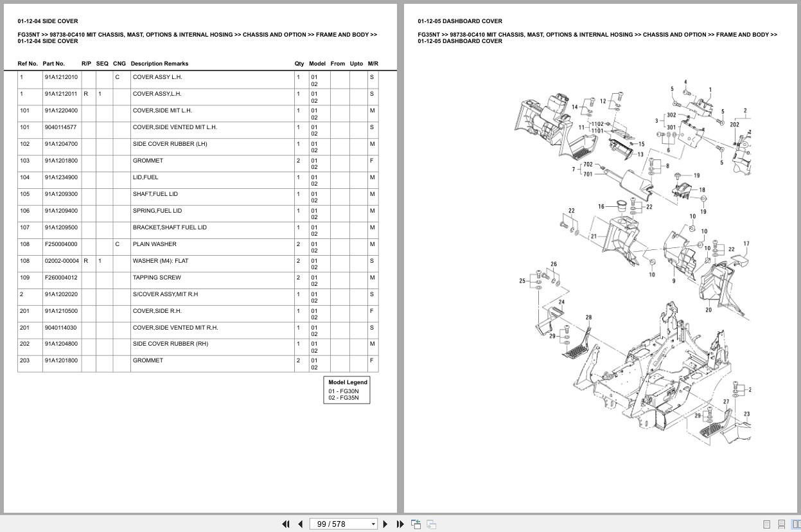
Task: Click callout 28 in the diagram
Action: click(589, 317)
